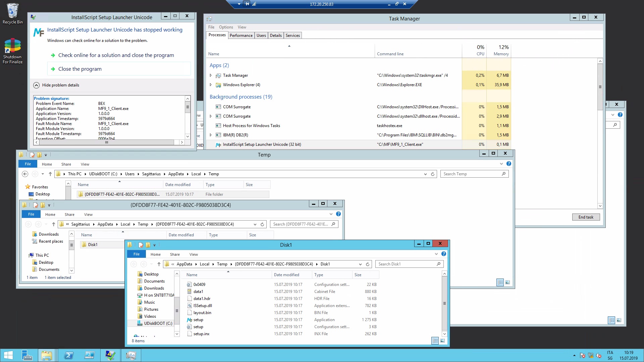Switch to the Details tab
644x362 pixels.
pos(276,36)
